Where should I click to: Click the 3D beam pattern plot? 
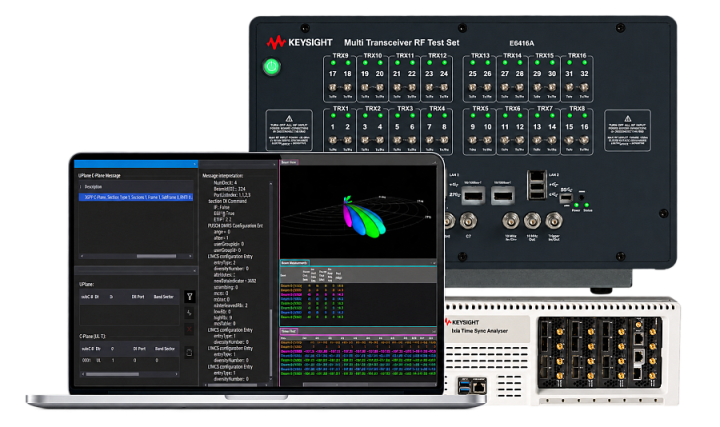pos(358,212)
